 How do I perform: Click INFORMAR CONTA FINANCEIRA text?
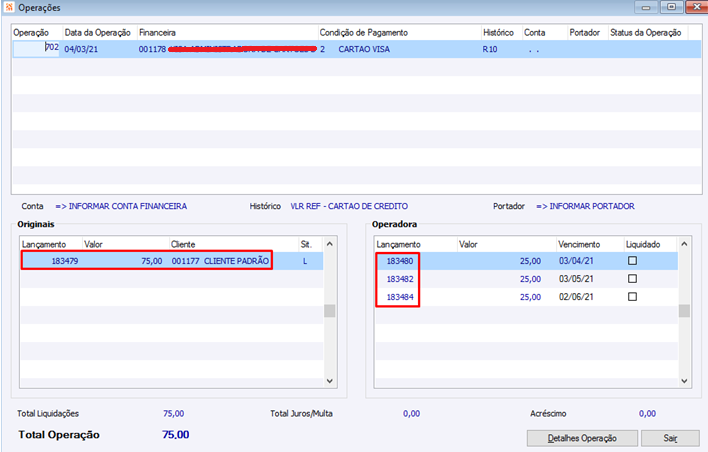click(x=121, y=206)
